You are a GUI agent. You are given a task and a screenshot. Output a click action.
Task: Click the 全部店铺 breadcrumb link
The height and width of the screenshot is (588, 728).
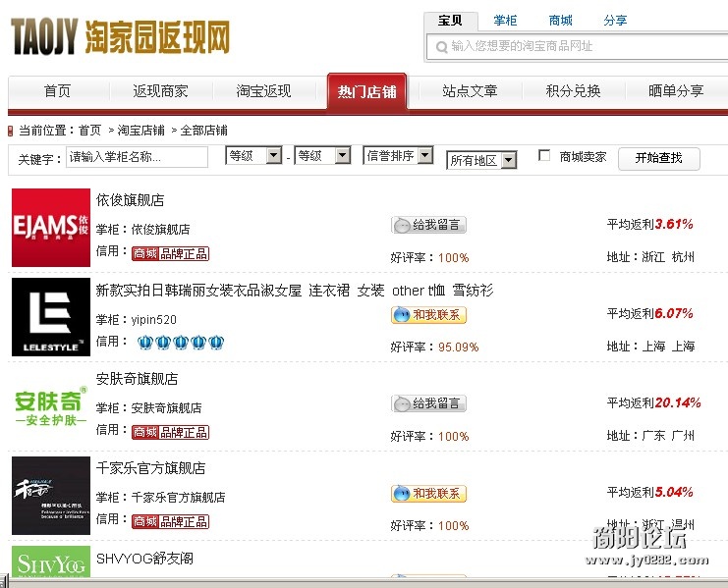click(x=203, y=131)
